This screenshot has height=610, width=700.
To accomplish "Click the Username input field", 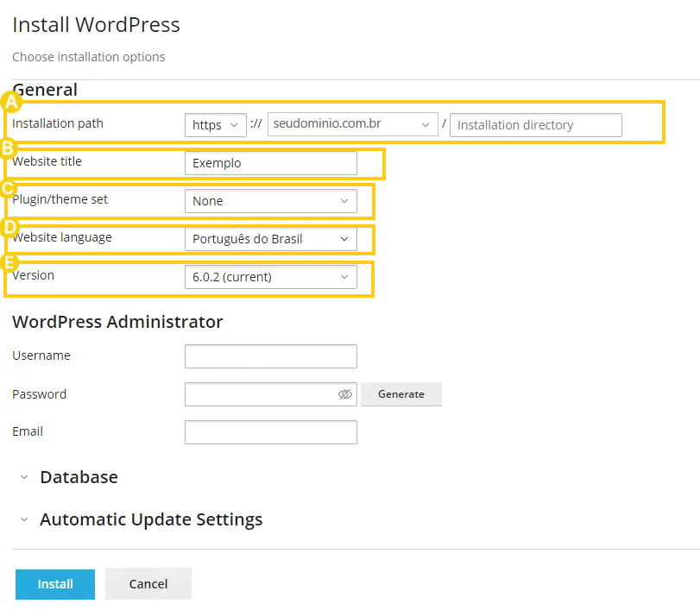I will tap(271, 356).
